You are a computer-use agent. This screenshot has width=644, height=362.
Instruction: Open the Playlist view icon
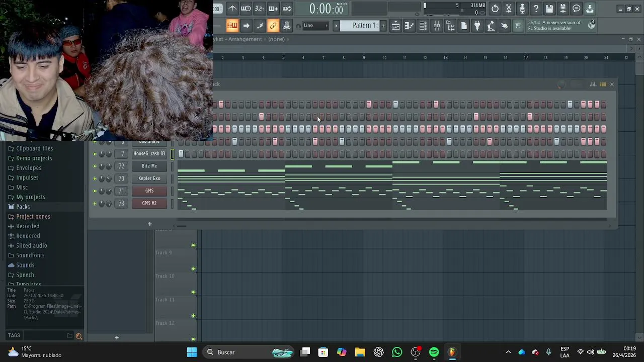[x=395, y=26]
